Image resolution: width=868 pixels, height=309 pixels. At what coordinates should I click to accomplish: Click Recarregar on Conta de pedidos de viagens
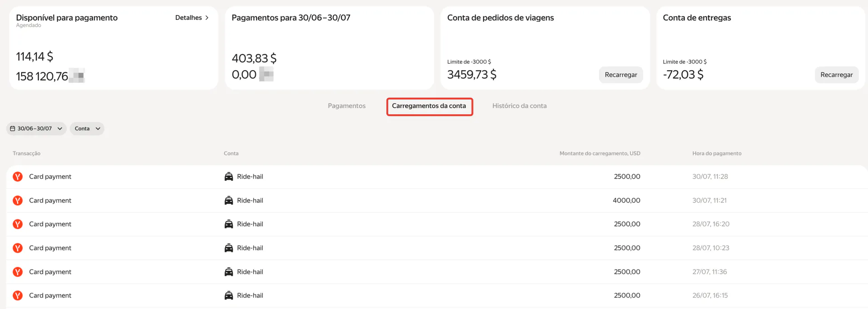(x=621, y=75)
